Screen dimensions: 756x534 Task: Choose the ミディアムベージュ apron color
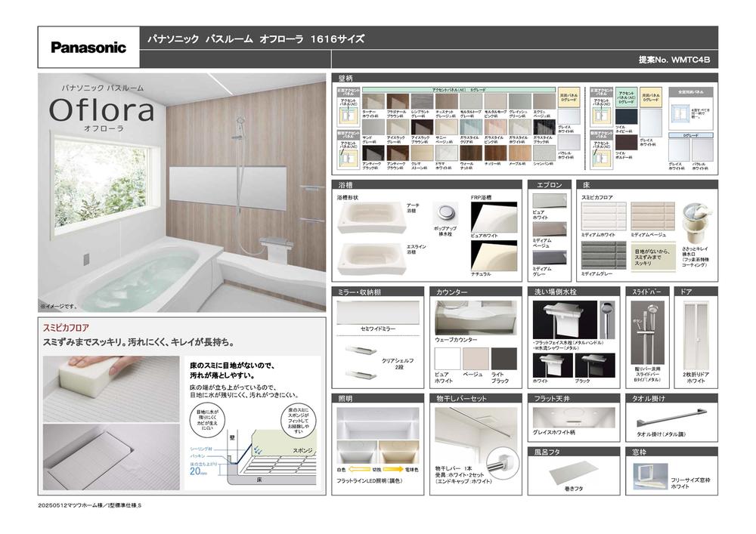point(548,230)
